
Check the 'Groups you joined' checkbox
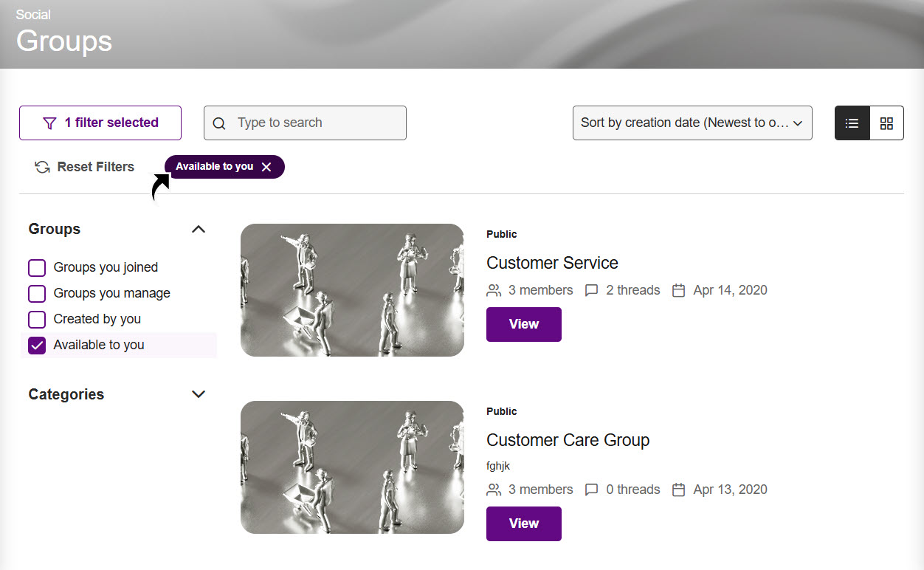point(37,267)
